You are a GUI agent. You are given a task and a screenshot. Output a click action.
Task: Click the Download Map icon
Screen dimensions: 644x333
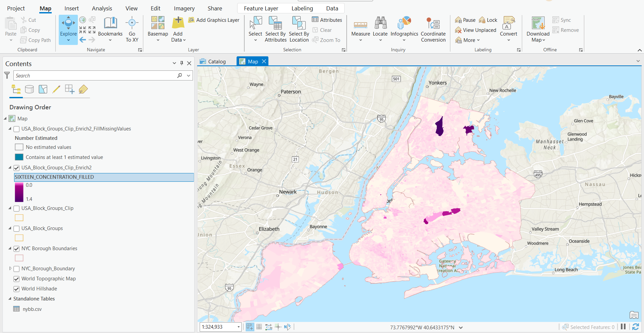tap(538, 23)
